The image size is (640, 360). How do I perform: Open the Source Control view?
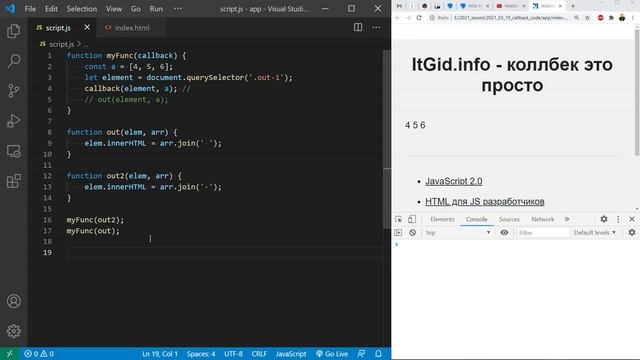pos(13,91)
